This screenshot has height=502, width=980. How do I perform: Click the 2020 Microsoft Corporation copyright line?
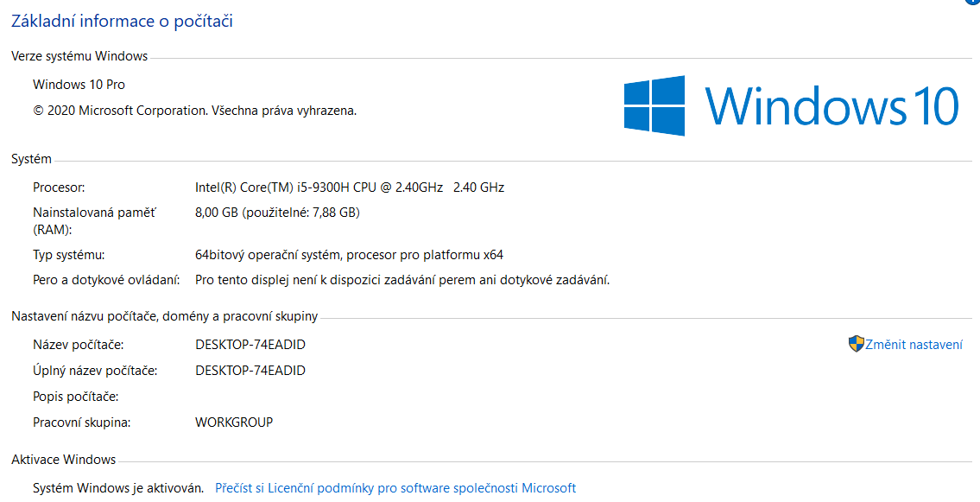[x=194, y=111]
